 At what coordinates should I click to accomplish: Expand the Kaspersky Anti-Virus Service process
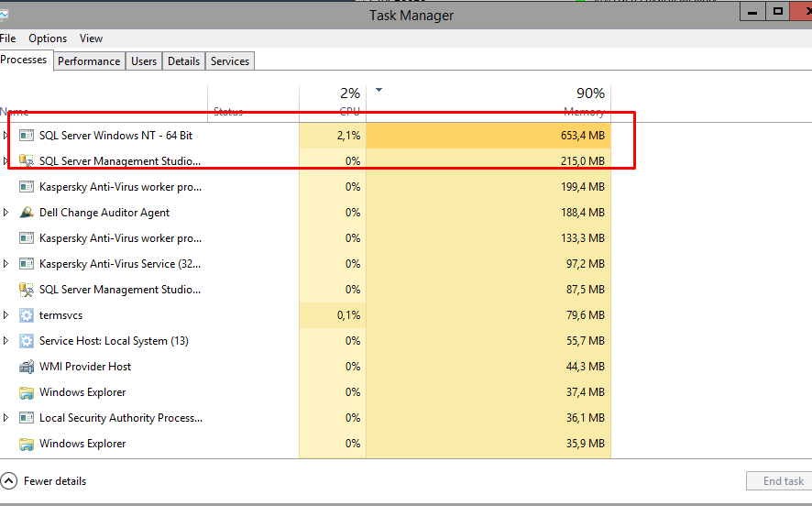pyautogui.click(x=5, y=264)
